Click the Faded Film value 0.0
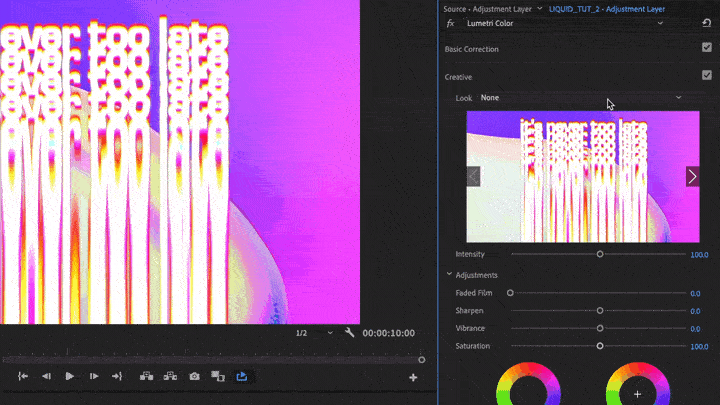Image resolution: width=720 pixels, height=405 pixels. [695, 293]
